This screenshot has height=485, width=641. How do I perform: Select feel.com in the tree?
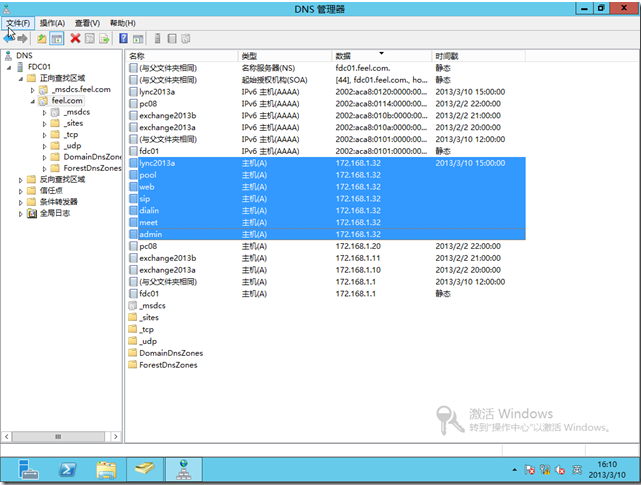pos(67,101)
